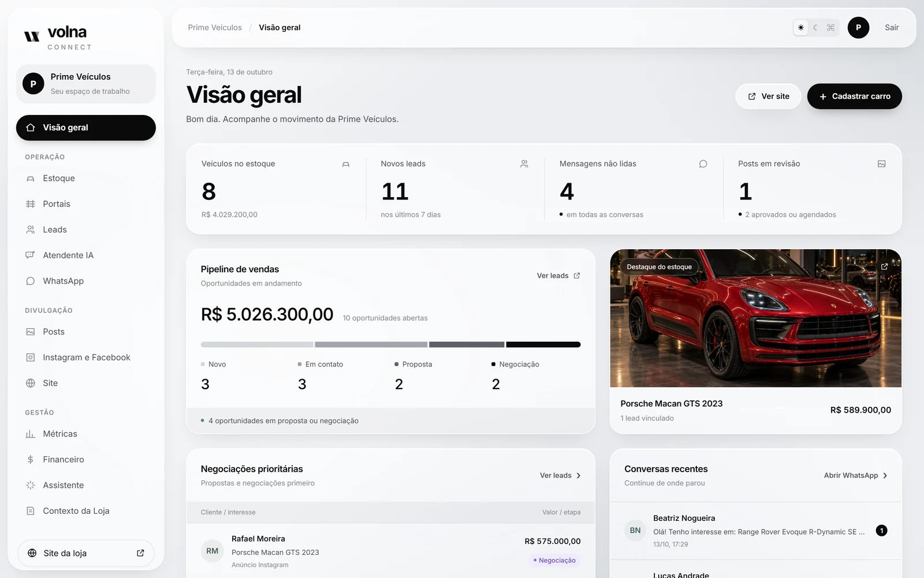Click the Contexto da Loja document icon

[31, 511]
